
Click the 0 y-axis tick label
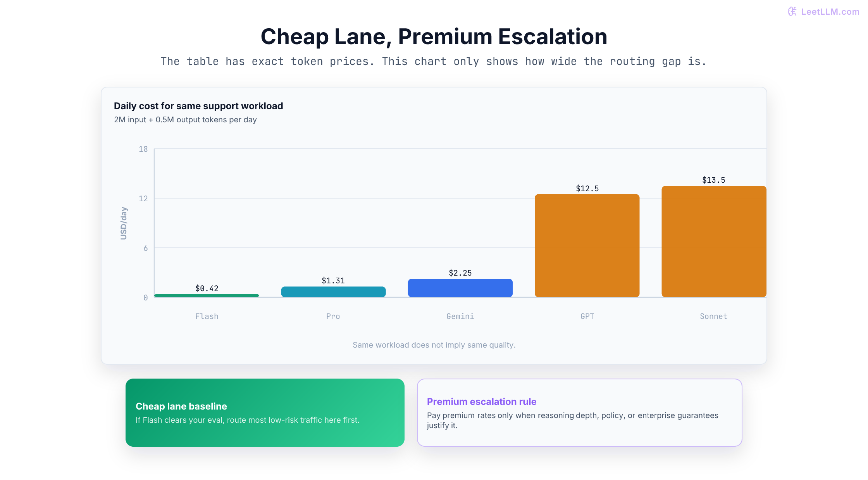pyautogui.click(x=146, y=298)
